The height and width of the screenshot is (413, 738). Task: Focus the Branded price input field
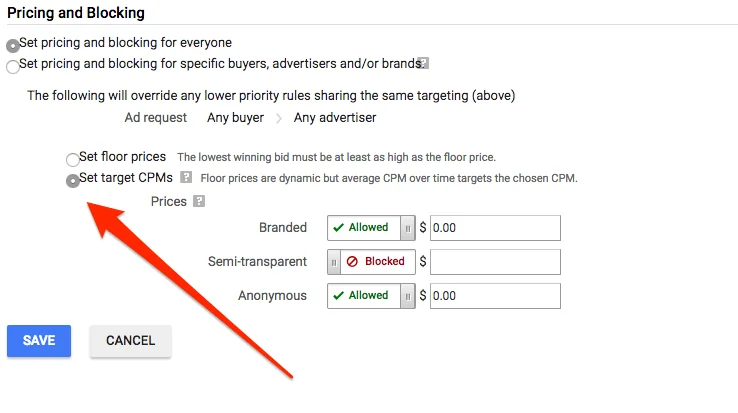pos(495,228)
